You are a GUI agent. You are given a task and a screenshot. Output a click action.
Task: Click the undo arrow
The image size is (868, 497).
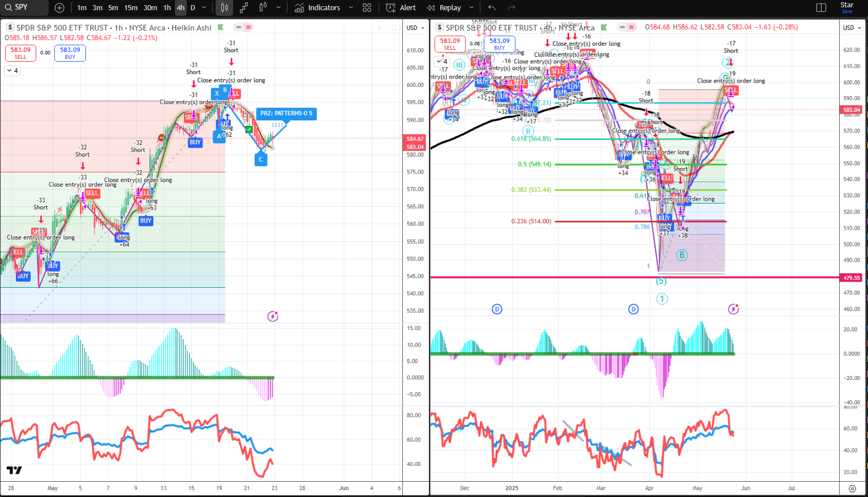pos(492,8)
